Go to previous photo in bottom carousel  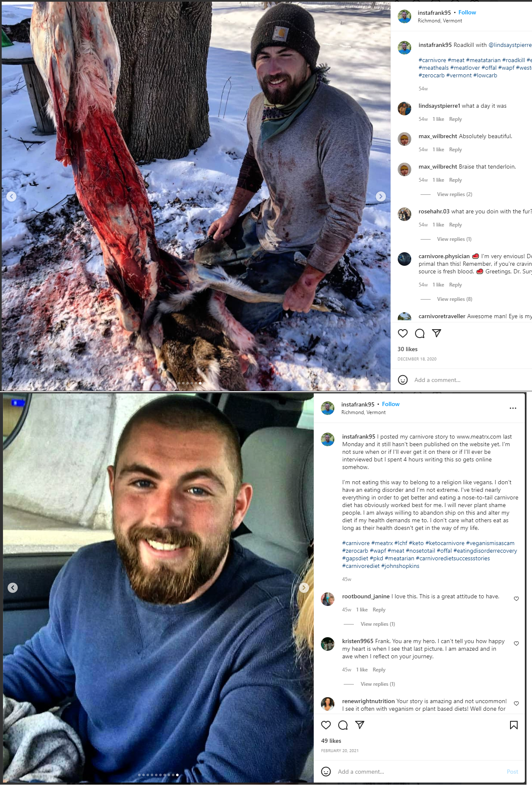(x=13, y=588)
